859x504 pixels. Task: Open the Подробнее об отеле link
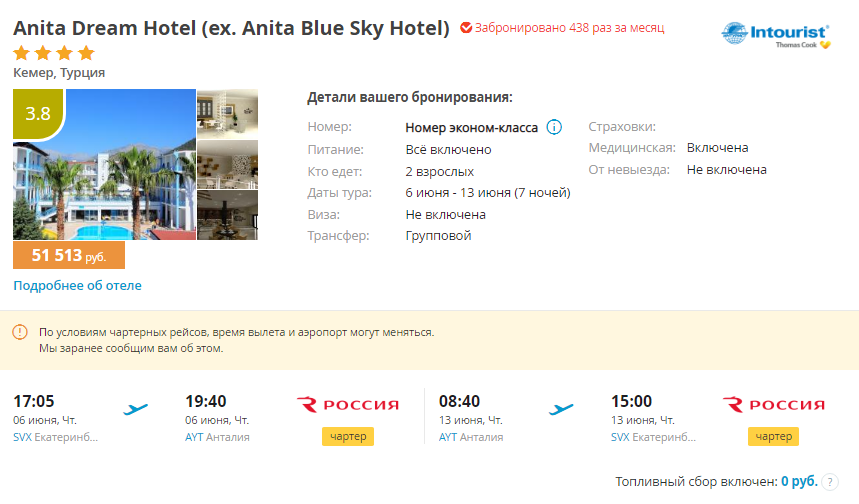(x=77, y=285)
